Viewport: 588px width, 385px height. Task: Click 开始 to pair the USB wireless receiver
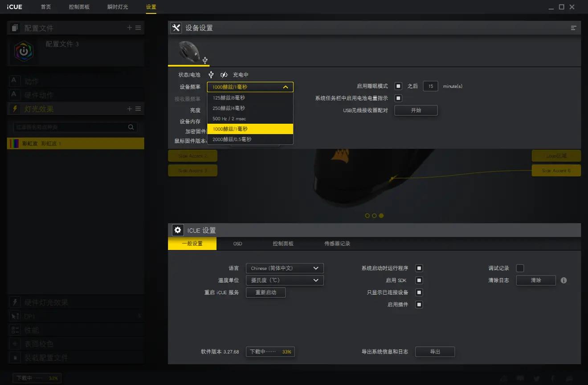(416, 110)
